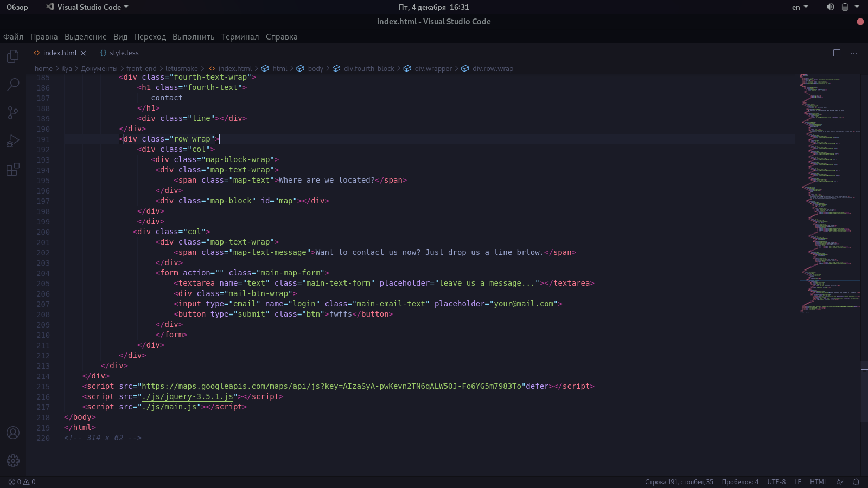Screen dimensions: 868x488
Task: Open the en keyboard layout dropdown
Action: pos(800,7)
